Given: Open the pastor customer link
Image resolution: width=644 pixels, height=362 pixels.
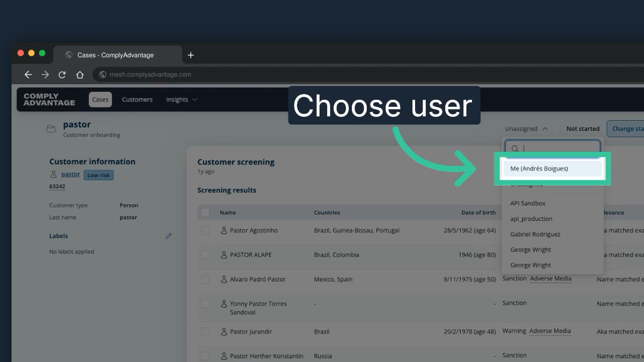Looking at the screenshot, I should click(x=71, y=174).
